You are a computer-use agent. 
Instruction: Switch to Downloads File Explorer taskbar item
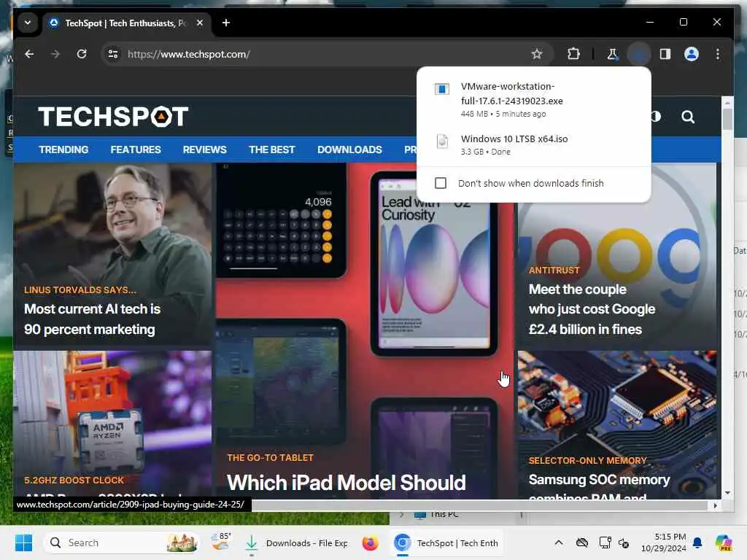296,542
